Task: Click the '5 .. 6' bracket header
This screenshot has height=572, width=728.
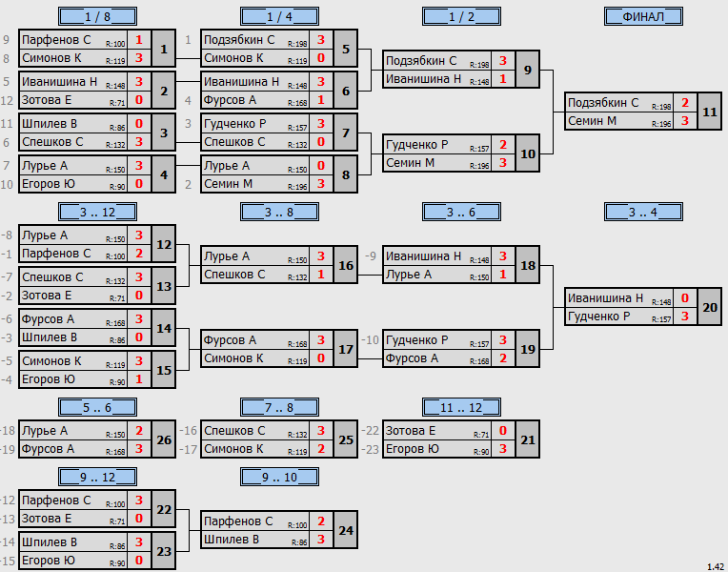Action: coord(97,407)
